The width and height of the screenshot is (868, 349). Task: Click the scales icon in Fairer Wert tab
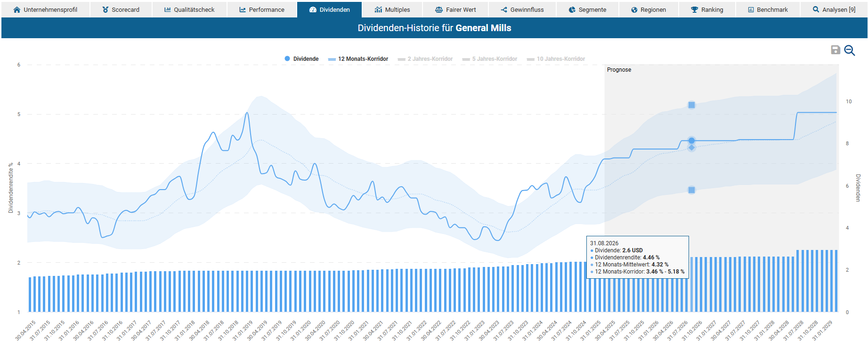point(439,10)
